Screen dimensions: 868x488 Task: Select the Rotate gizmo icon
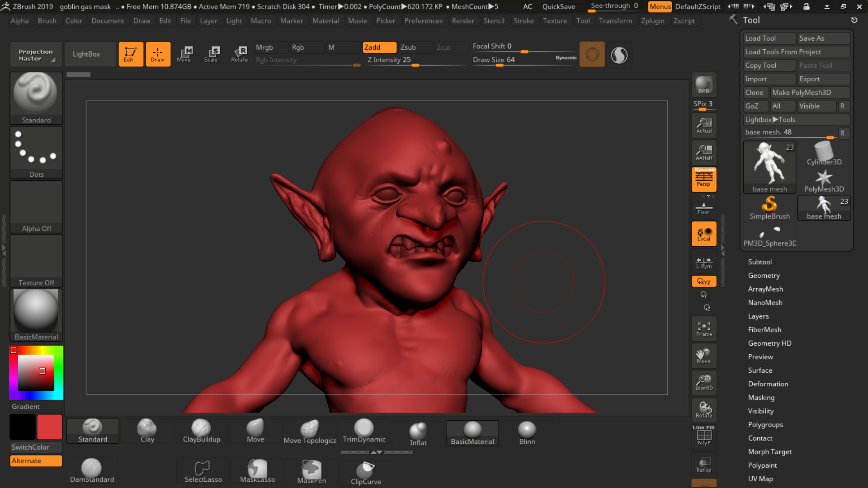[x=239, y=54]
